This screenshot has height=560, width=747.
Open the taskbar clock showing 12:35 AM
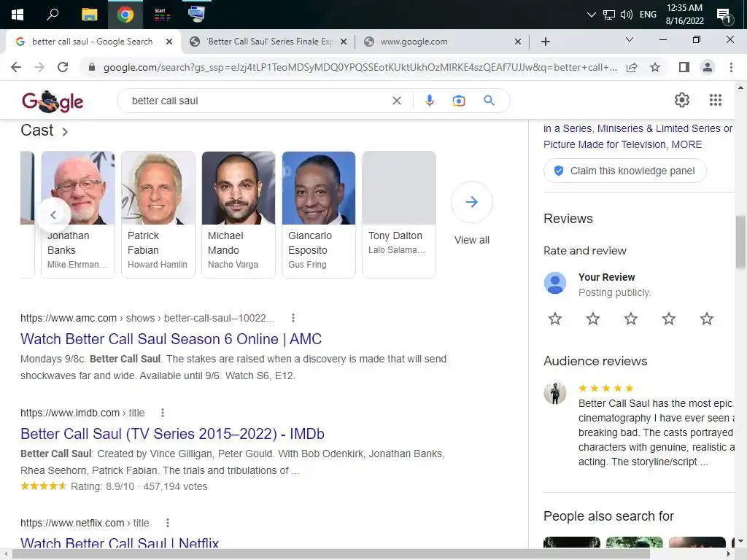[684, 15]
